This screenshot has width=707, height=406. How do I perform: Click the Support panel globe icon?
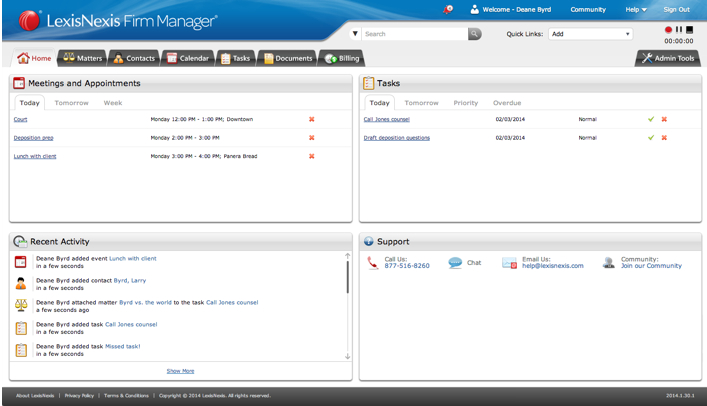point(368,241)
